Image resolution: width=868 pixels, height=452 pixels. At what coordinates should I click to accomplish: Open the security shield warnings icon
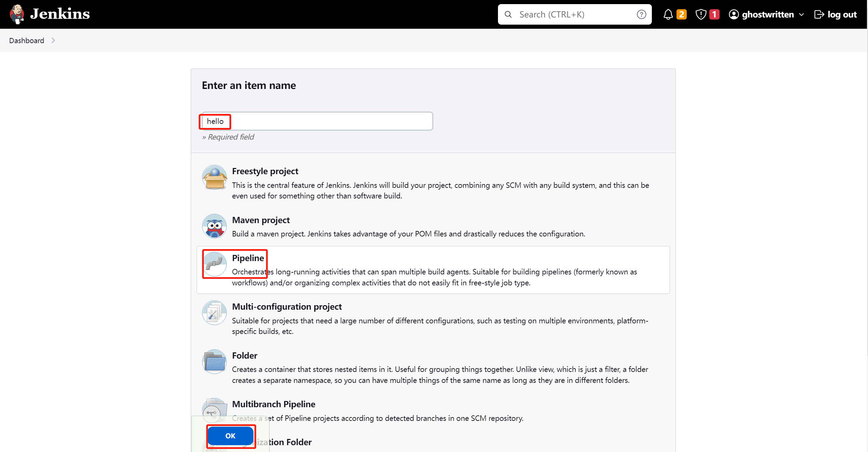[701, 14]
